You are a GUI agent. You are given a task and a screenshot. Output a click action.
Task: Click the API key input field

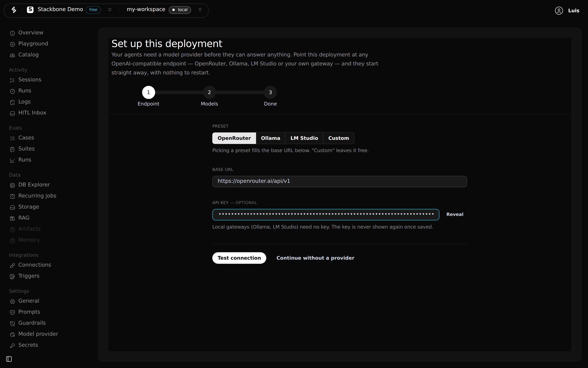(326, 215)
